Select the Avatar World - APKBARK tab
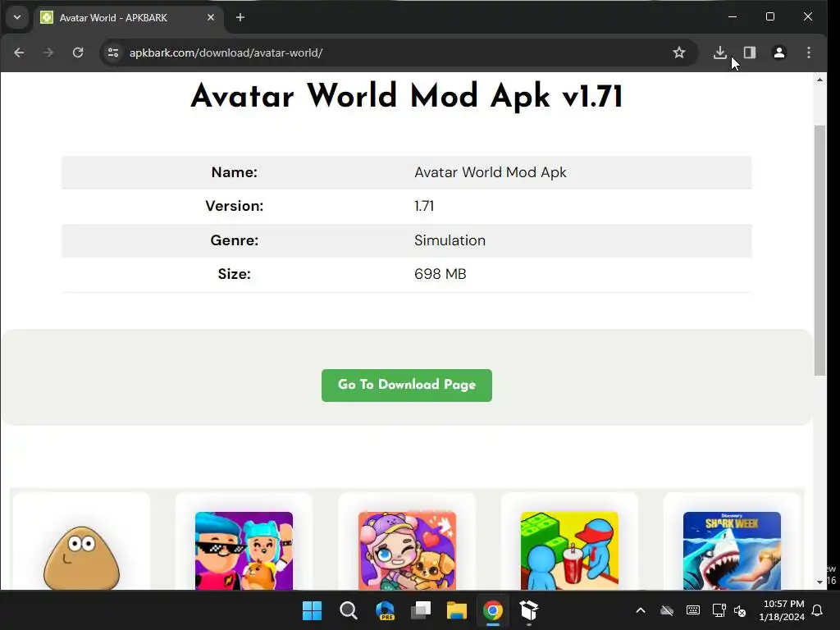Viewport: 840px width, 630px height. tap(129, 18)
